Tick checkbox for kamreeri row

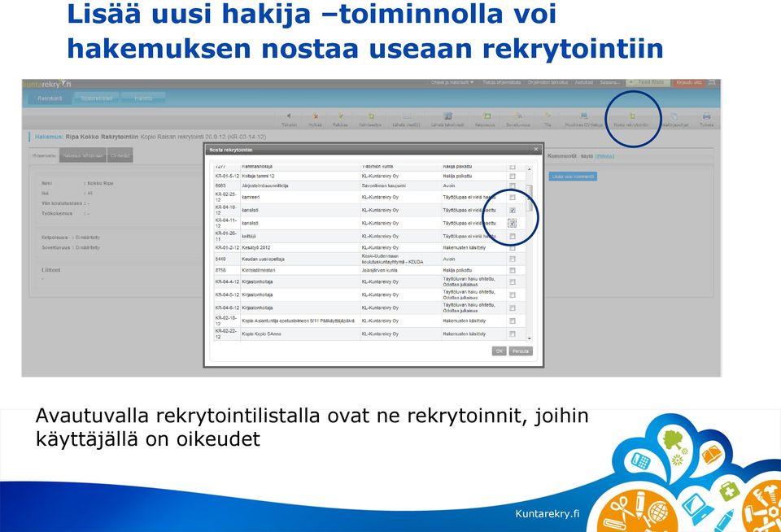[x=513, y=197]
